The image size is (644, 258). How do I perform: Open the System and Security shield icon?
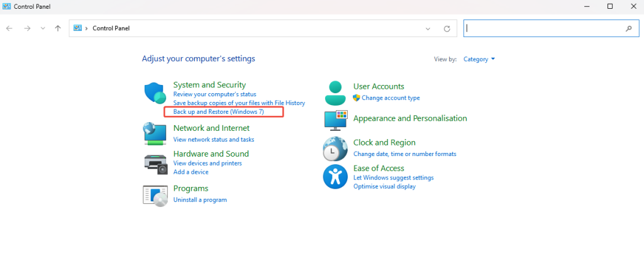(x=155, y=93)
